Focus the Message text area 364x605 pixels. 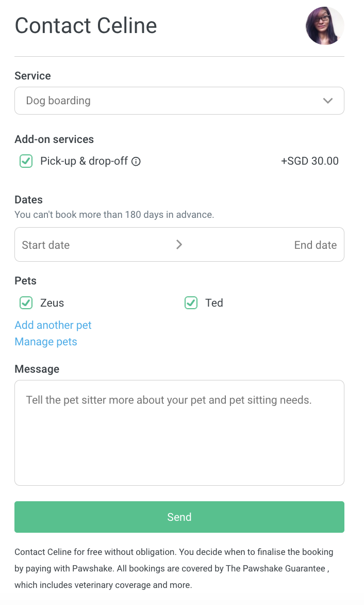tap(179, 433)
